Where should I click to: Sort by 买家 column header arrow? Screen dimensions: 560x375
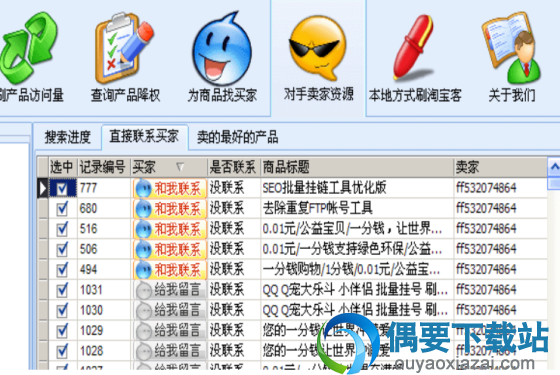tap(180, 167)
